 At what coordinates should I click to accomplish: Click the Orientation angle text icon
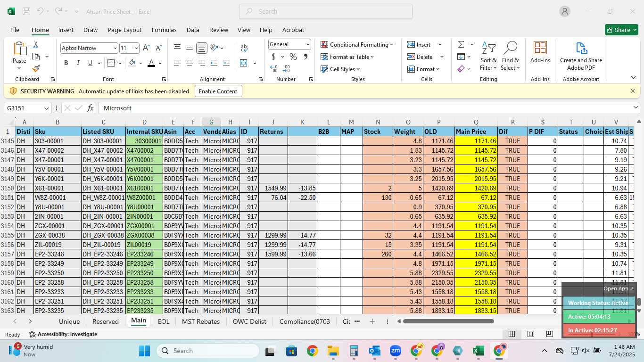[x=214, y=48]
